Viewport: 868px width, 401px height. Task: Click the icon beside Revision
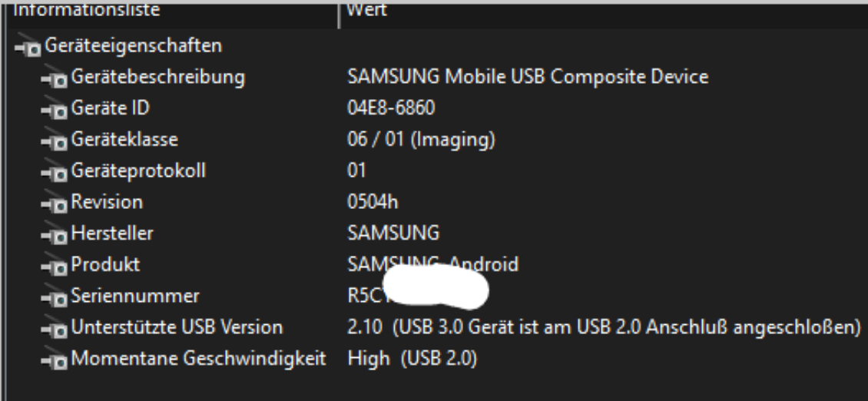pos(58,204)
